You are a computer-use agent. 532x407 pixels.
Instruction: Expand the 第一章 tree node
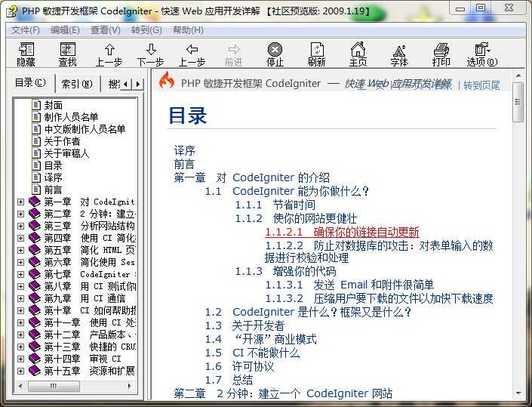(20, 202)
